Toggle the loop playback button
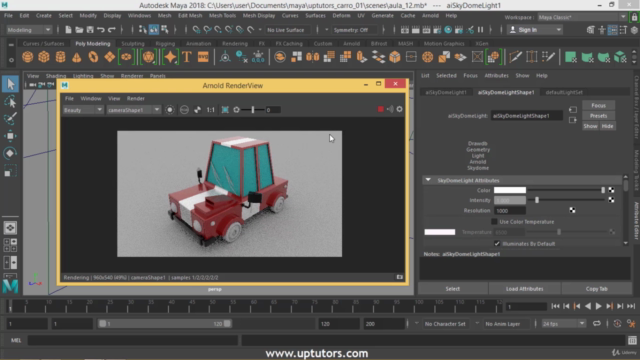This screenshot has width=640, height=360. pyautogui.click(x=597, y=324)
